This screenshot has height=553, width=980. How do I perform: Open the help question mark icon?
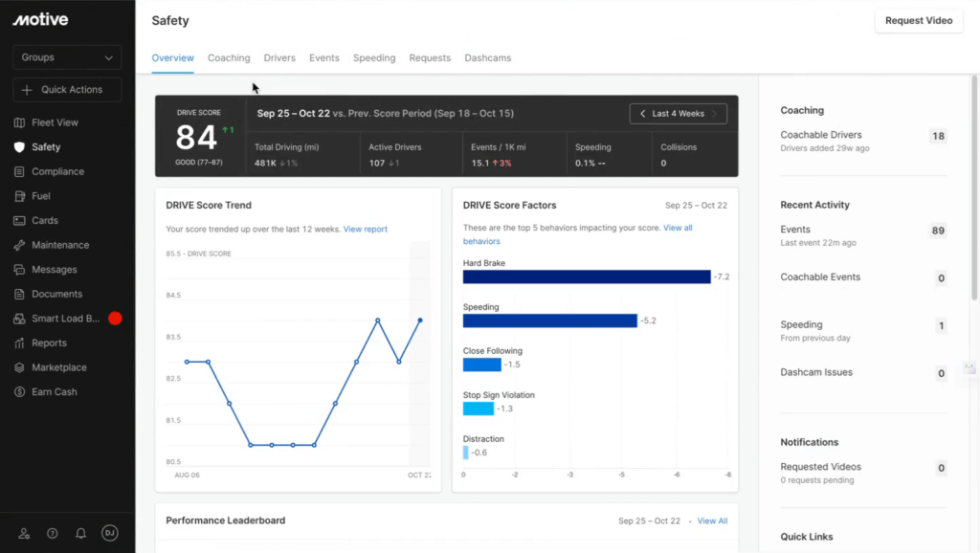point(52,533)
